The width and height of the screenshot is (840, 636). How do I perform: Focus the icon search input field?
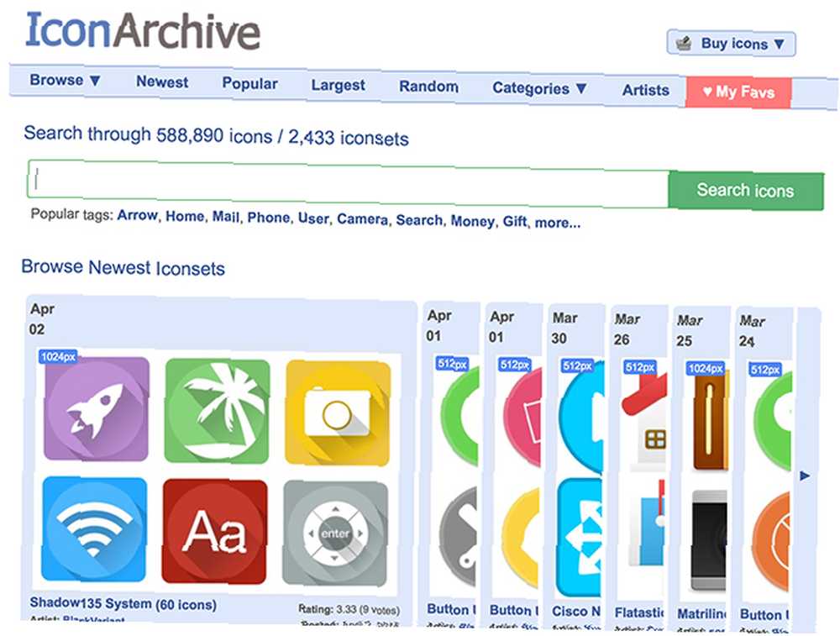348,182
